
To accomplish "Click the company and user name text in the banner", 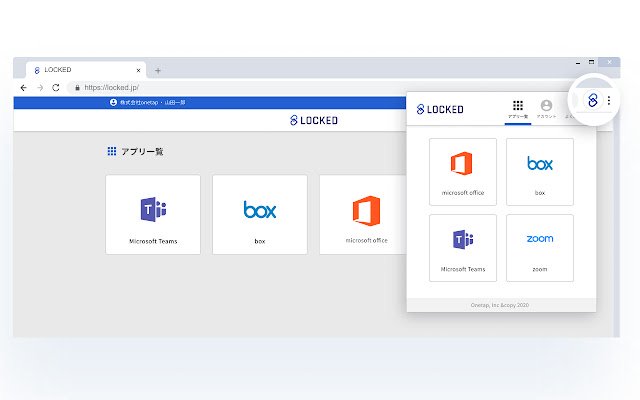I will click(152, 102).
